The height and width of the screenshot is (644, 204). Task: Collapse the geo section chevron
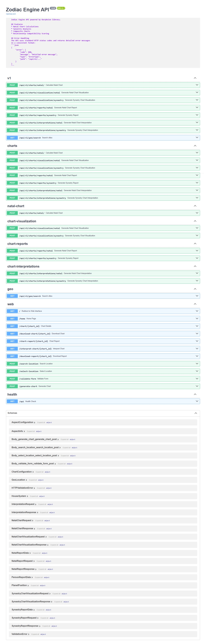(x=195, y=289)
